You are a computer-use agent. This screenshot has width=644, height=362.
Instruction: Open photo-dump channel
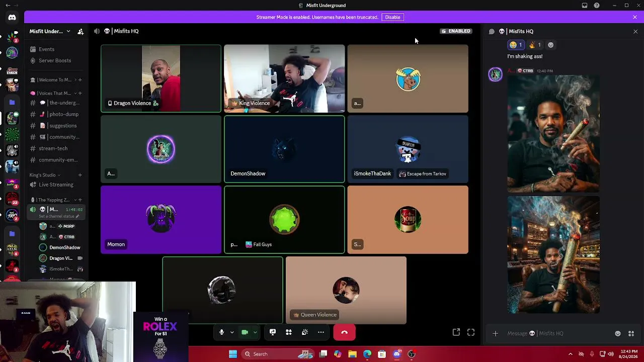(x=56, y=114)
